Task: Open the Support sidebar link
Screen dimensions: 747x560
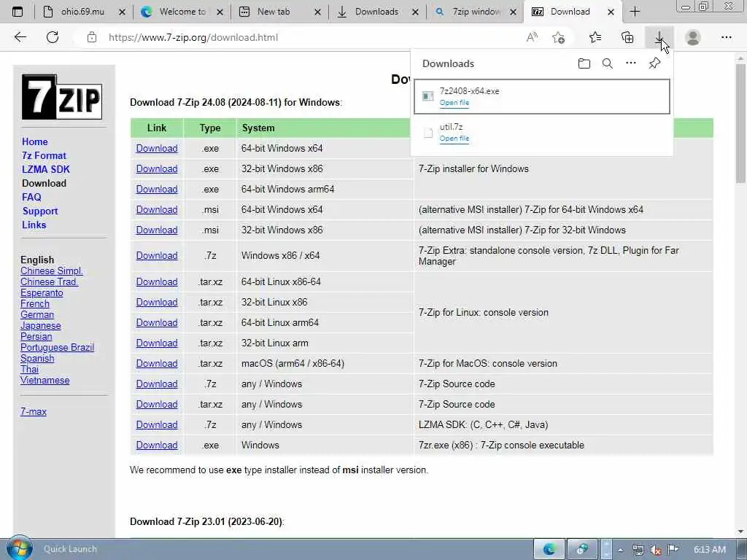Action: 40,211
